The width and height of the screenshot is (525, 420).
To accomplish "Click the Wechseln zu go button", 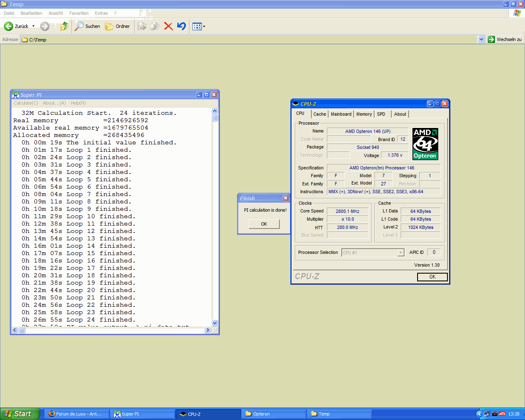I will coord(505,39).
